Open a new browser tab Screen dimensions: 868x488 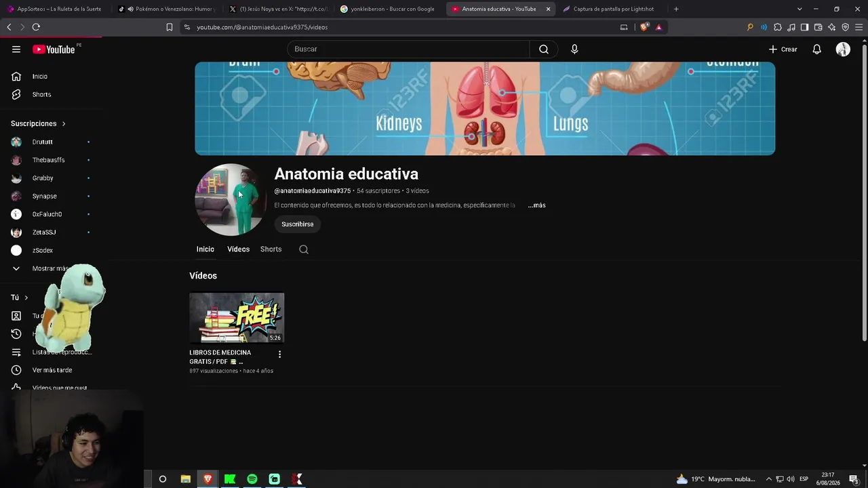coord(676,9)
